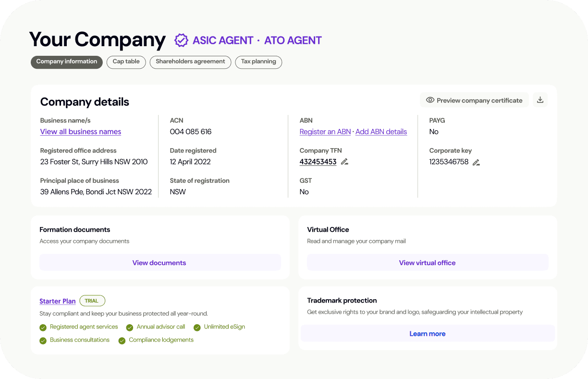Click Business consultations check icon
Image resolution: width=588 pixels, height=379 pixels.
tap(43, 341)
